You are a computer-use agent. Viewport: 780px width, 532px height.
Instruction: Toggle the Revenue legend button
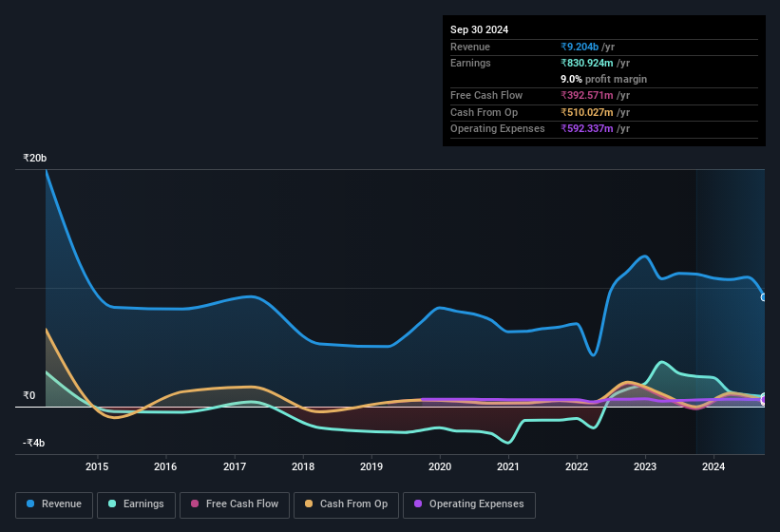pos(54,504)
